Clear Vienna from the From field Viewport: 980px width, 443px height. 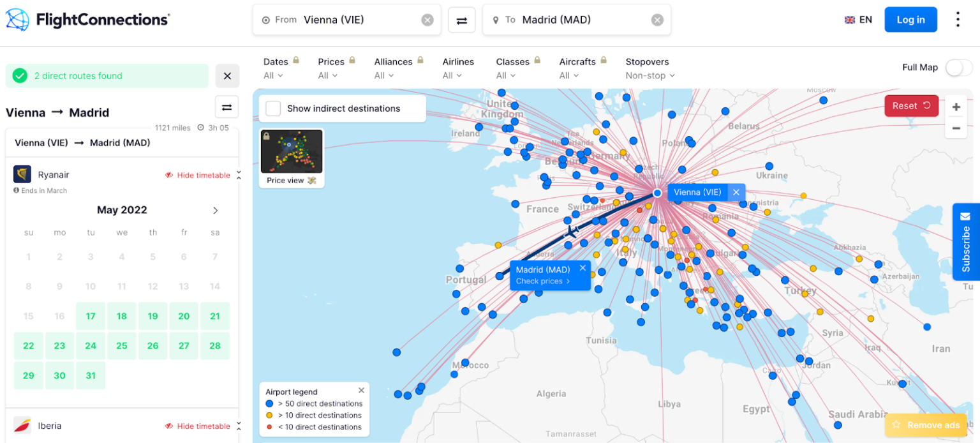427,19
